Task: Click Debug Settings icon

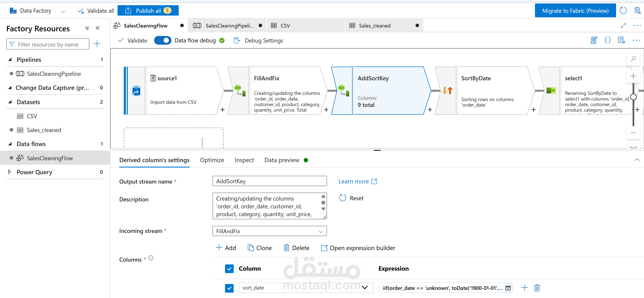Action: (x=237, y=40)
